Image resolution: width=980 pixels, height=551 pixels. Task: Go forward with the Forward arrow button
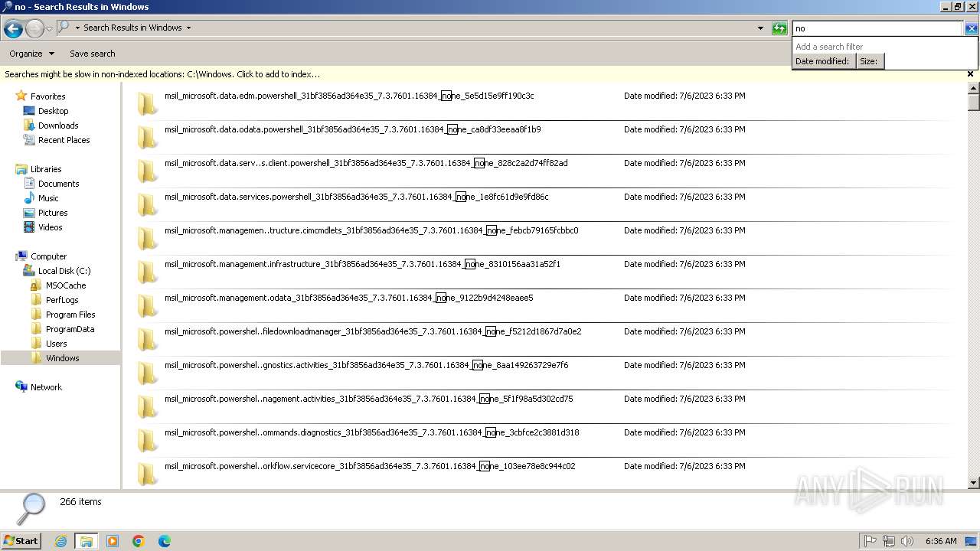click(x=34, y=29)
